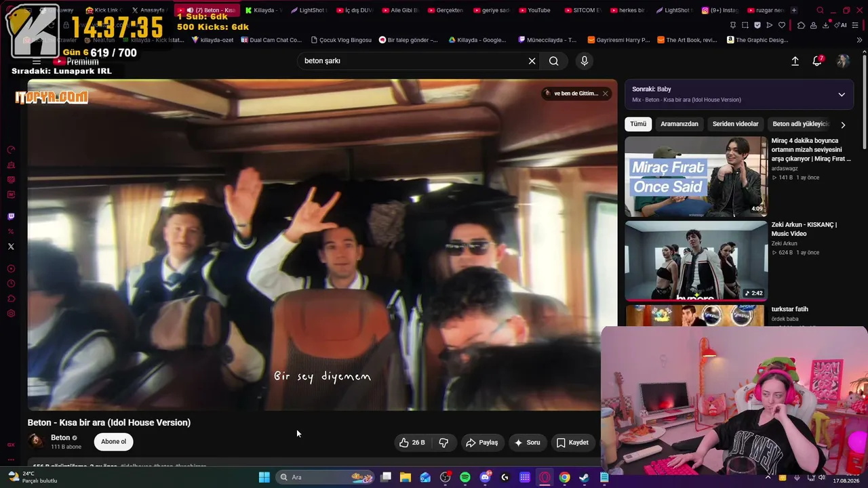Select the Seriden videolar filter chip

point(736,124)
